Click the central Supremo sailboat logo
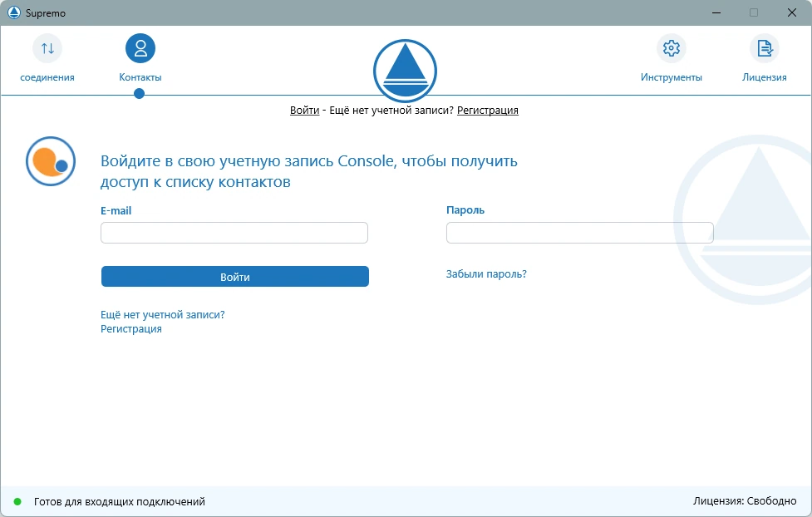 pyautogui.click(x=405, y=71)
